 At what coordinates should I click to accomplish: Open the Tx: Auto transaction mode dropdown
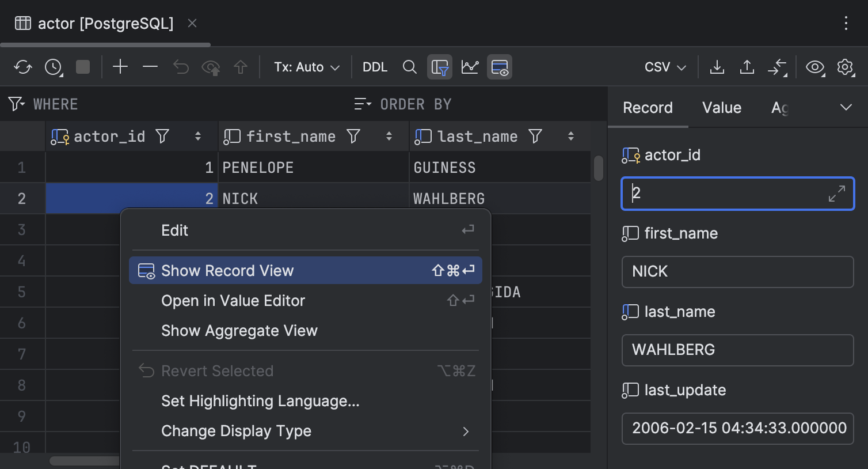tap(306, 67)
